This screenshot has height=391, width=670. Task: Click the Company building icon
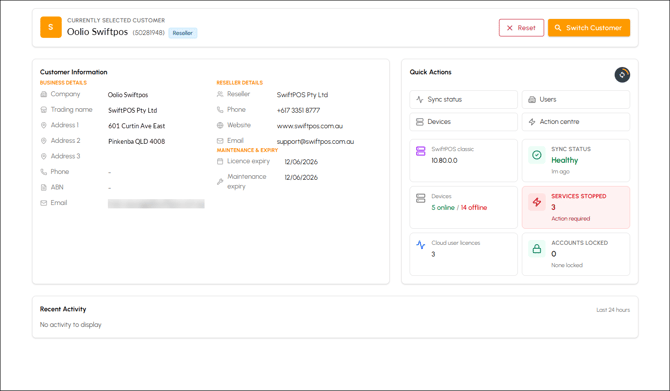pyautogui.click(x=44, y=94)
